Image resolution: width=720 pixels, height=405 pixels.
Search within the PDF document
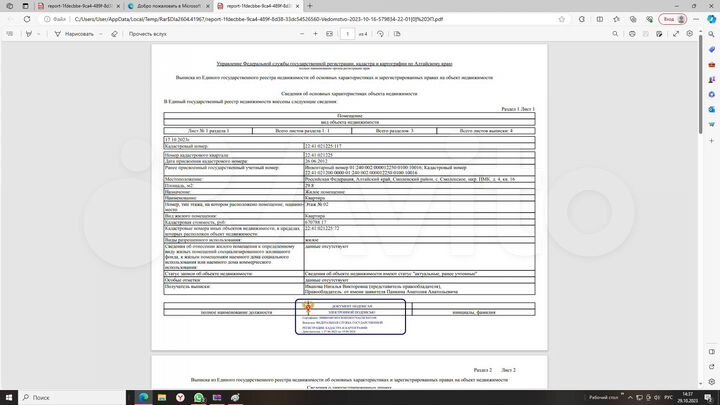615,34
